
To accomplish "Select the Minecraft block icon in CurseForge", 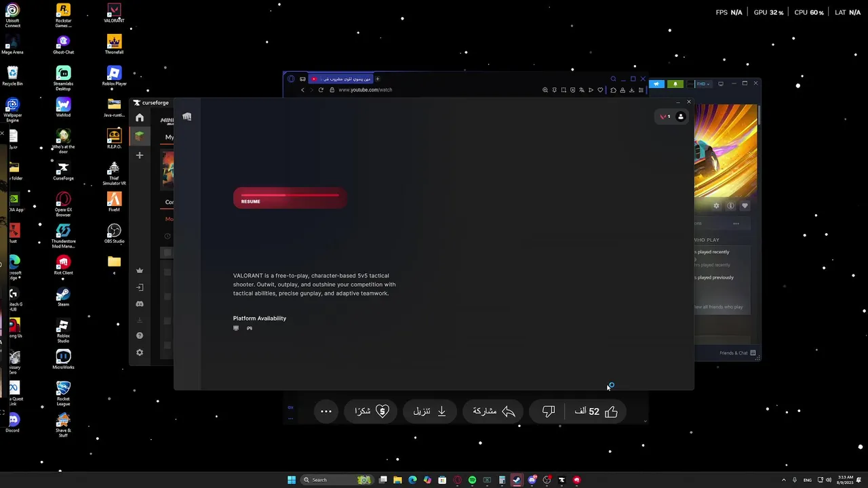I will (140, 136).
